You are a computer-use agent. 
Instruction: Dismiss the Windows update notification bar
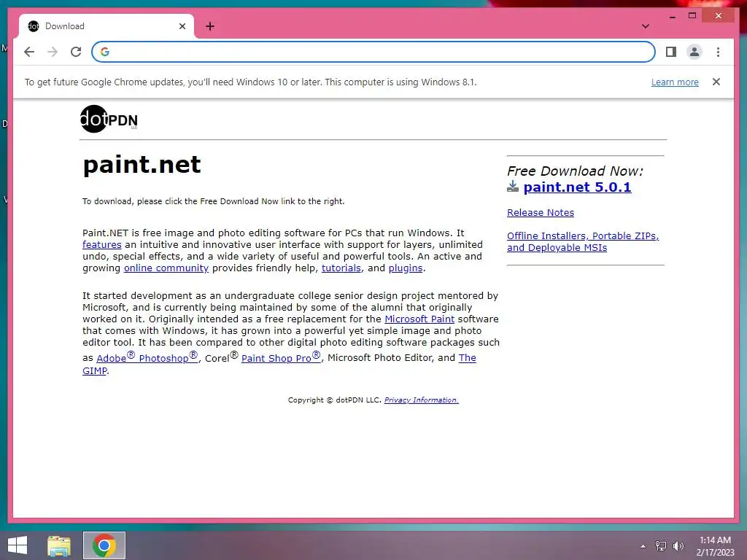click(716, 82)
